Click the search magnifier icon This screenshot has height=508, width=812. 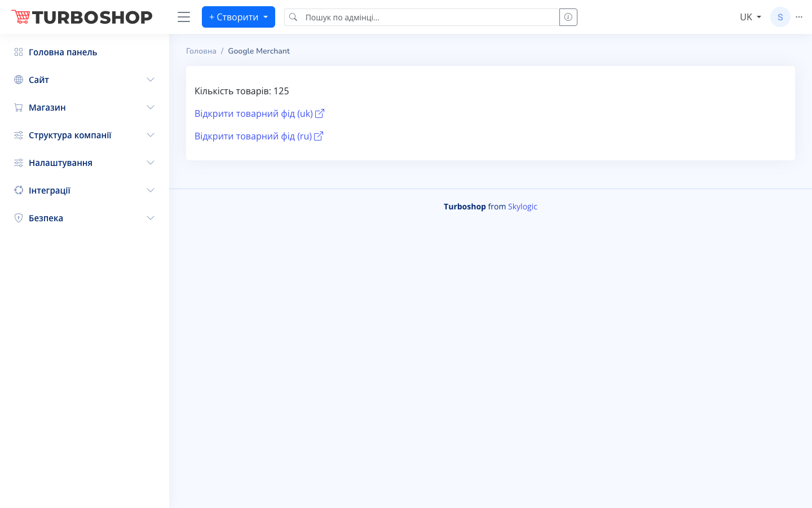(x=293, y=17)
